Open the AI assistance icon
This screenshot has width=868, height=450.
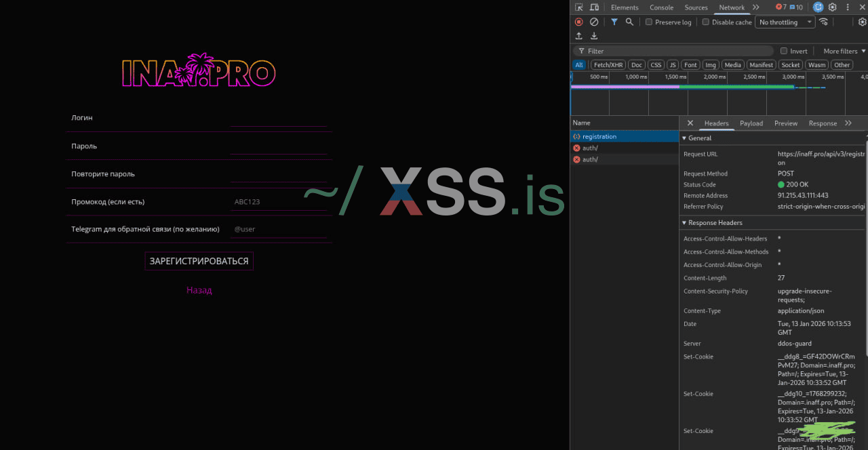[x=818, y=7]
